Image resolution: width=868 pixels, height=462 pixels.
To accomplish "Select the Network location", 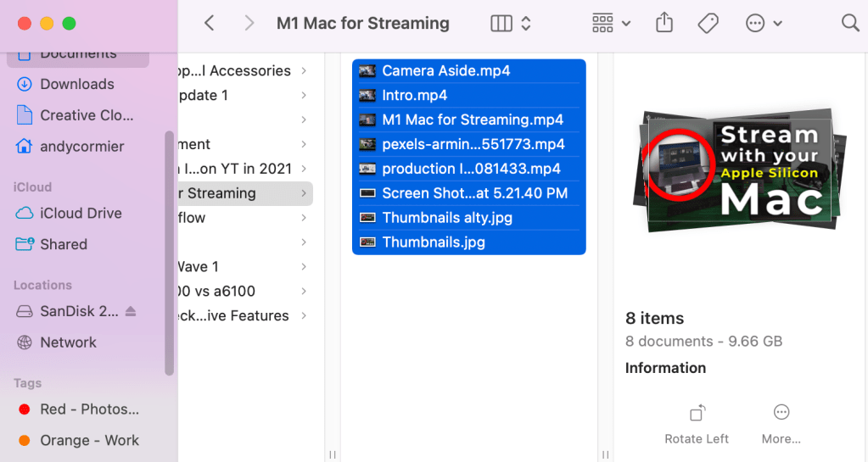I will point(68,342).
